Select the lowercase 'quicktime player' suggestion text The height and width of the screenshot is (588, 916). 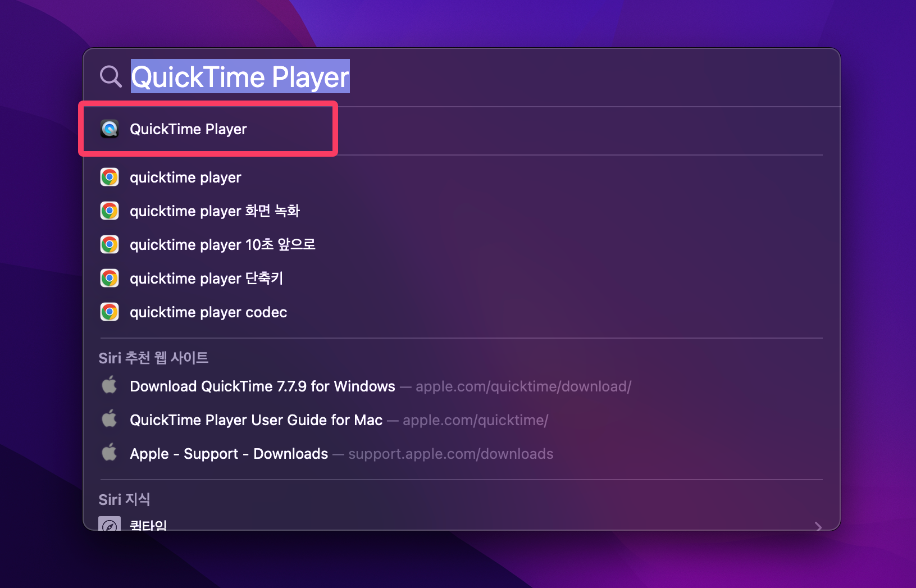(x=185, y=177)
